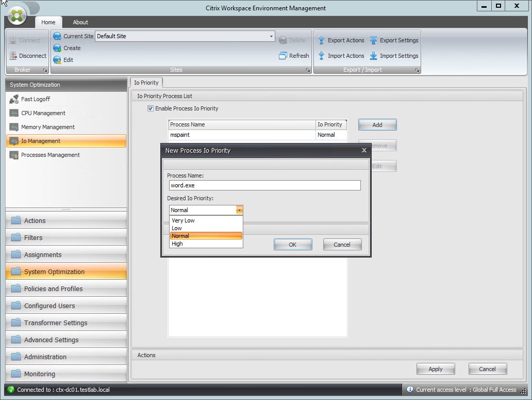Click the Disconnect broker icon
The width and height of the screenshot is (532, 400).
pos(13,56)
